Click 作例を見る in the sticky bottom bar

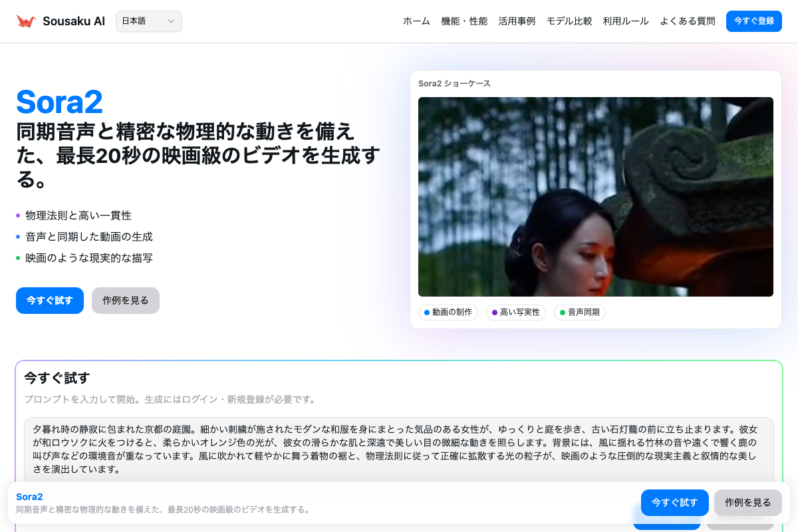click(747, 503)
